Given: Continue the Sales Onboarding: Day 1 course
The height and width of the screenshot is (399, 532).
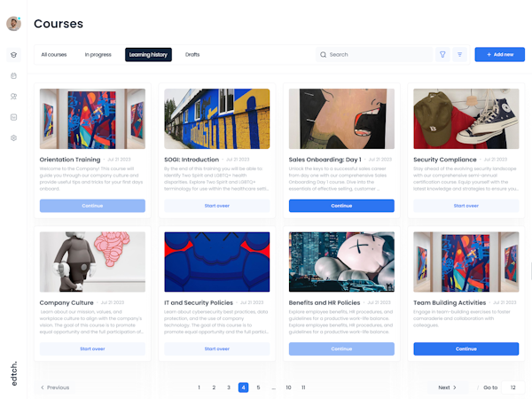Looking at the screenshot, I should [x=341, y=206].
